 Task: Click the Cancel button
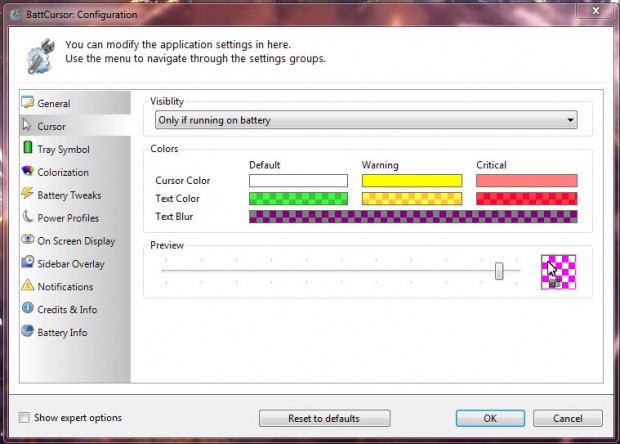(568, 418)
